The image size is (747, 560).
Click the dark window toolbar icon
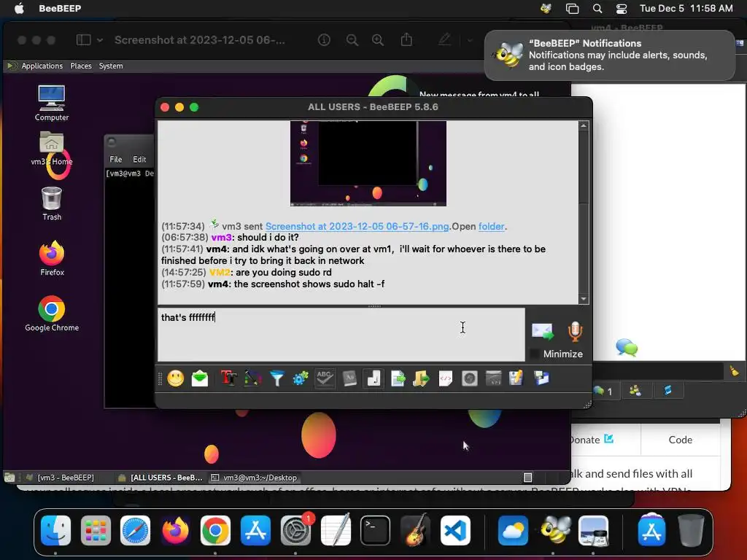point(494,378)
